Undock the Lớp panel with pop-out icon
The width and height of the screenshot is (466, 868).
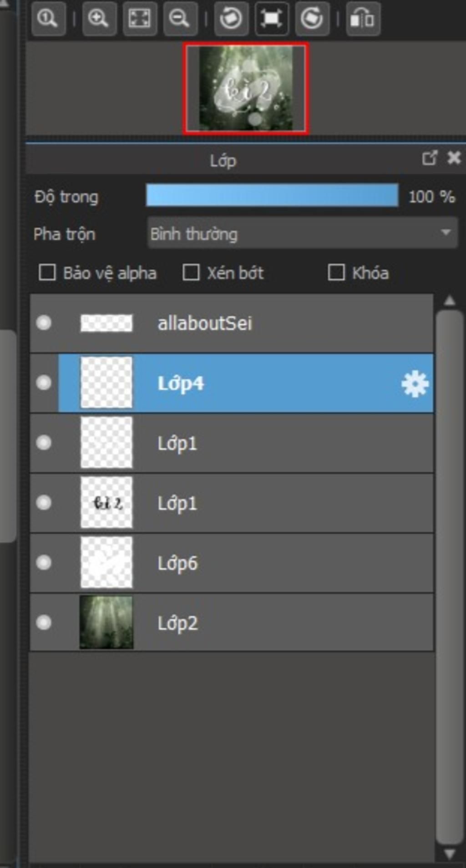429,158
